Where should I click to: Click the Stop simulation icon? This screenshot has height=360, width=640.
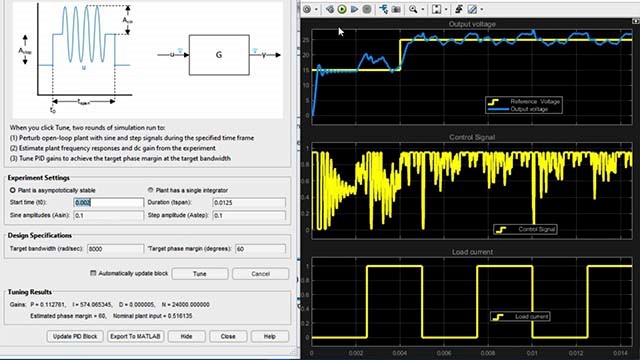(x=367, y=9)
